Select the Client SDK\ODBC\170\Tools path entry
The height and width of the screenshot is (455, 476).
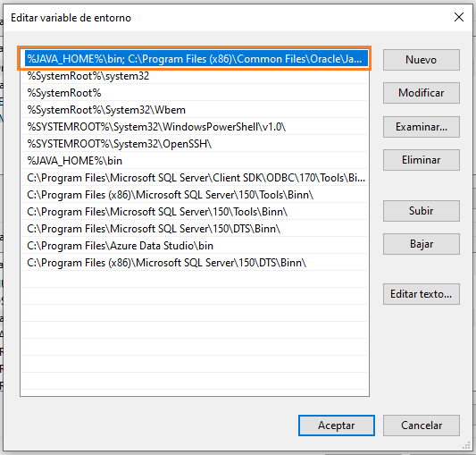[x=195, y=178]
